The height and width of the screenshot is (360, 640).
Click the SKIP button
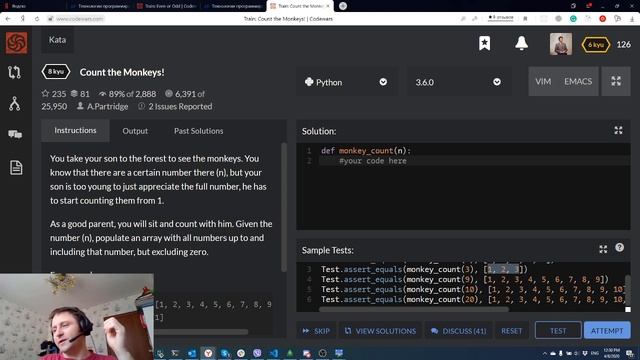point(316,331)
